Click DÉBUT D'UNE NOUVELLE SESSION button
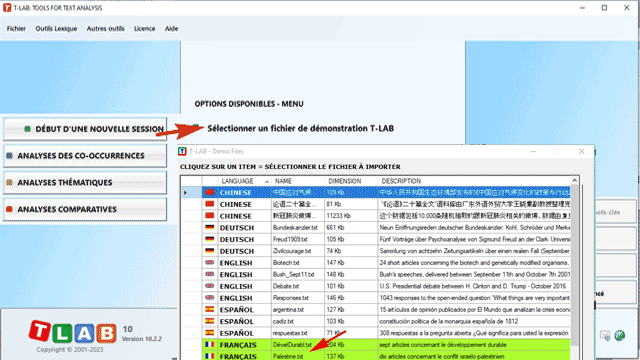640x360 pixels. point(85,129)
